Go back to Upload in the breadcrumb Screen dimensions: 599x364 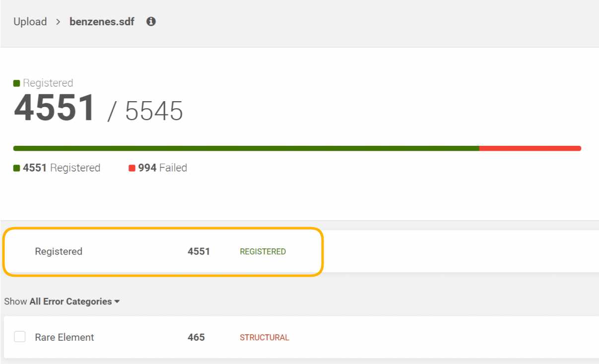point(30,22)
